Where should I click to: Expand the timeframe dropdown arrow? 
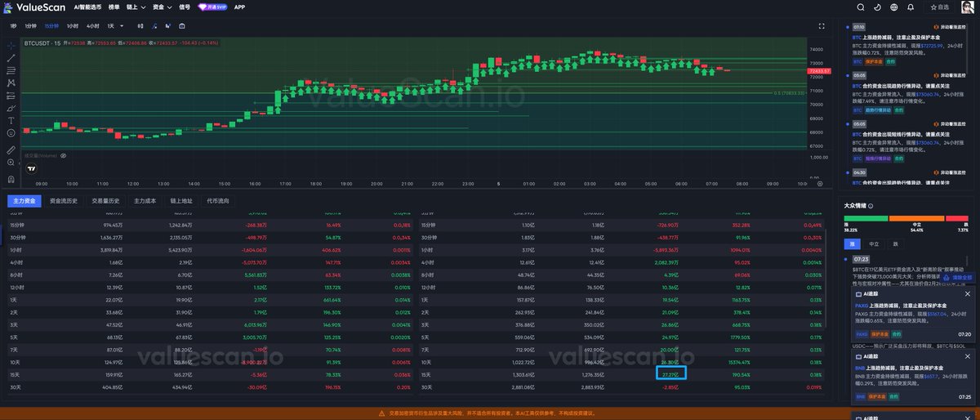(122, 25)
